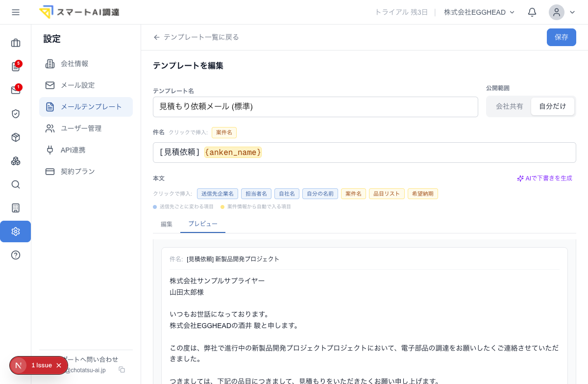Insert the 品目リスト tag
This screenshot has width=588, height=384.
pyautogui.click(x=387, y=194)
